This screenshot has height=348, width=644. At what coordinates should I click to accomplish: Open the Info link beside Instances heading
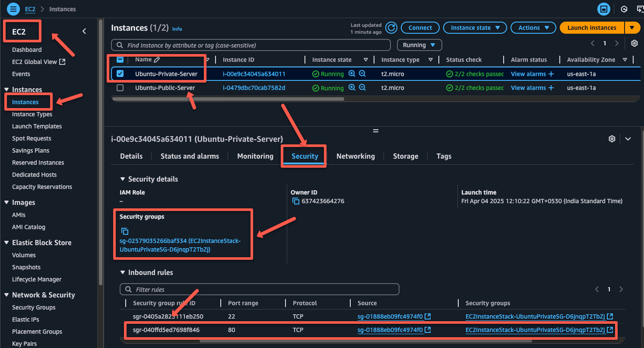click(x=177, y=29)
